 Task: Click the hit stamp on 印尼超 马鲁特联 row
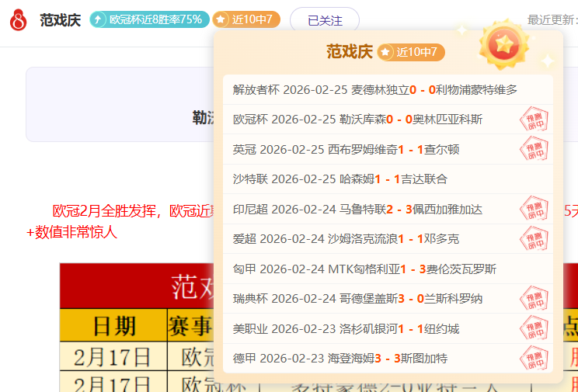[x=534, y=209]
